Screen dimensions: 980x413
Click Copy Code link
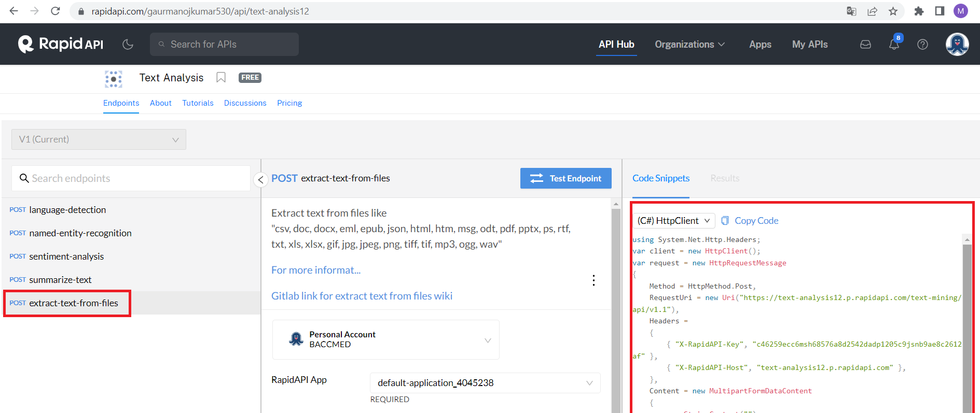pos(756,221)
